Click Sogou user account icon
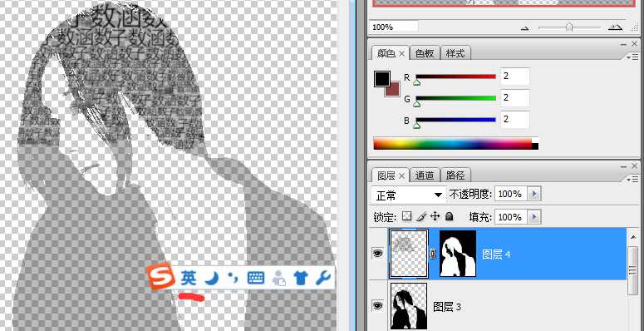This screenshot has width=644, height=331. 278,279
